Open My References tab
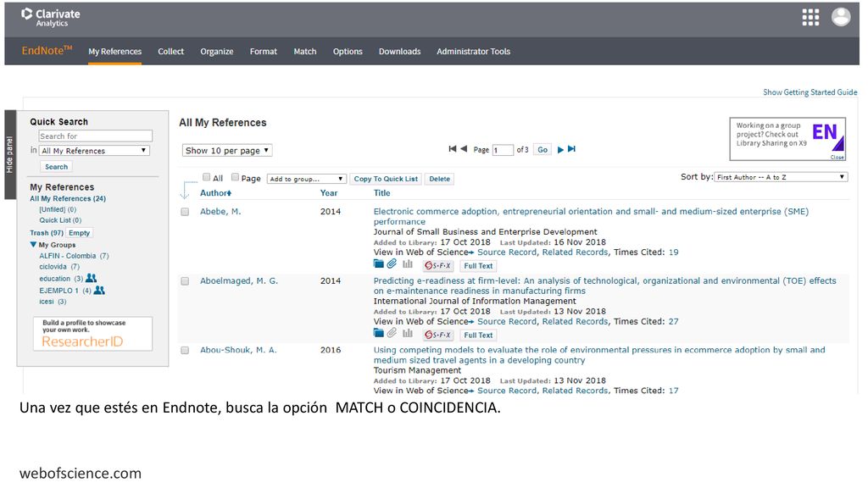This screenshot has width=868, height=488. pos(115,52)
